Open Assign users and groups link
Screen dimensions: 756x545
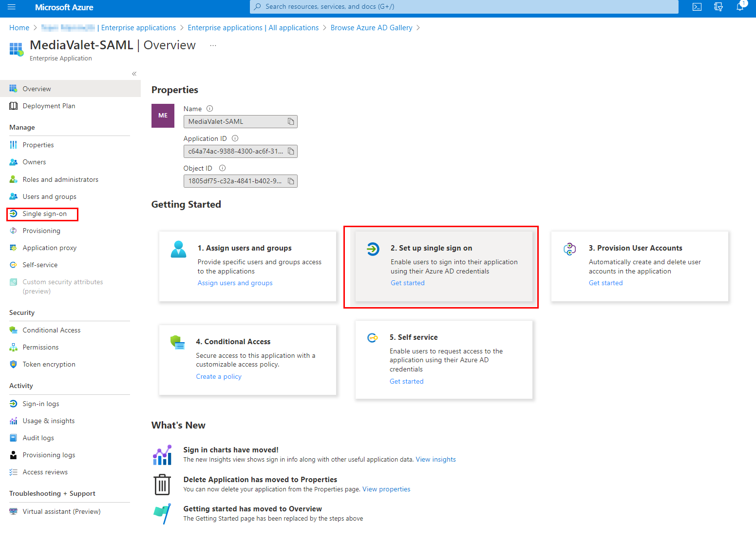tap(235, 283)
